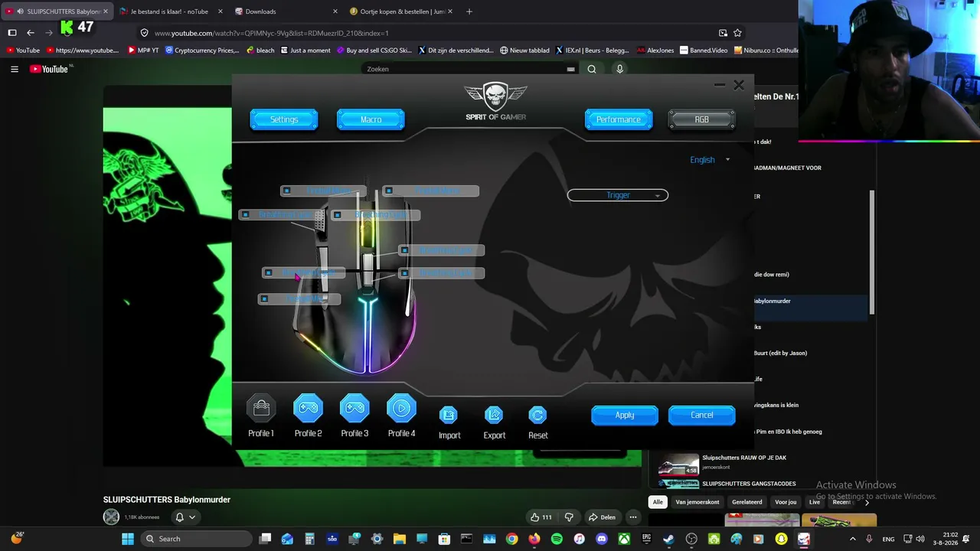Select the Alle filter chip

(x=658, y=502)
